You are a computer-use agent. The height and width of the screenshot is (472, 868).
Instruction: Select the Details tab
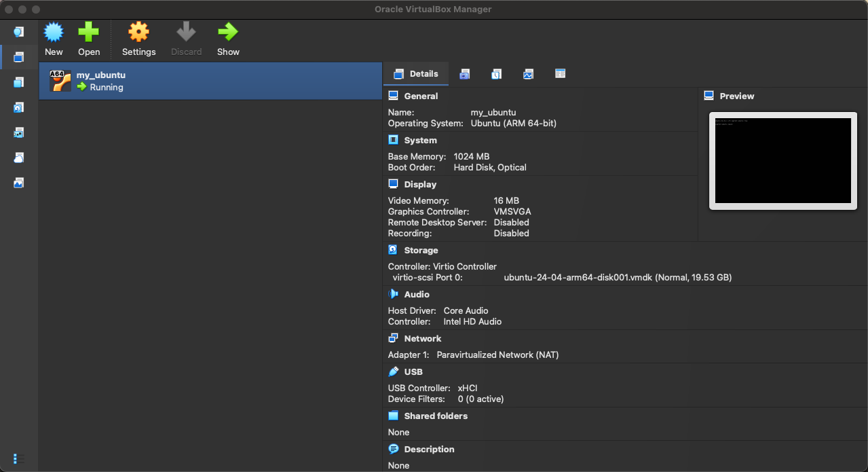pos(416,74)
